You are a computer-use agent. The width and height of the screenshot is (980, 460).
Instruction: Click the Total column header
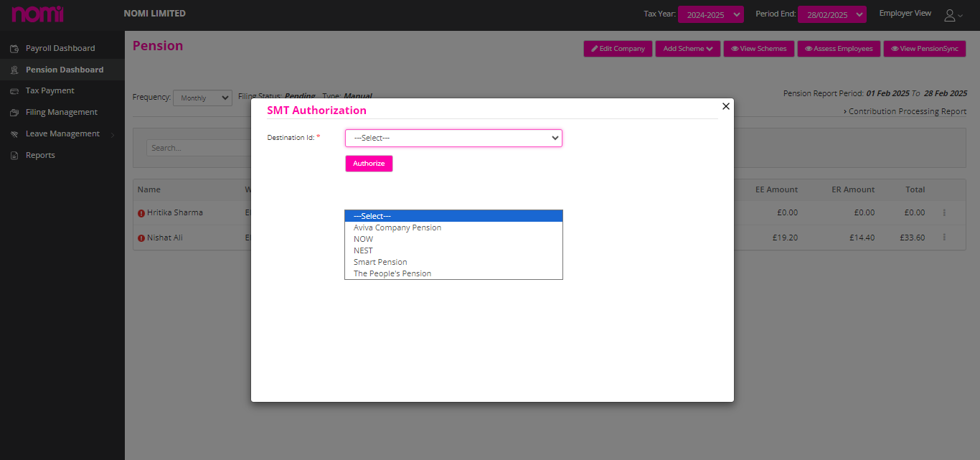915,190
